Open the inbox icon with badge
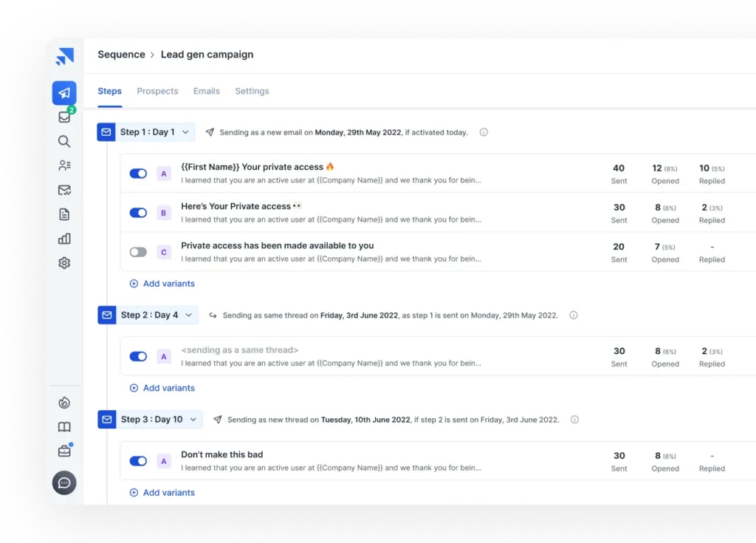 (x=64, y=117)
